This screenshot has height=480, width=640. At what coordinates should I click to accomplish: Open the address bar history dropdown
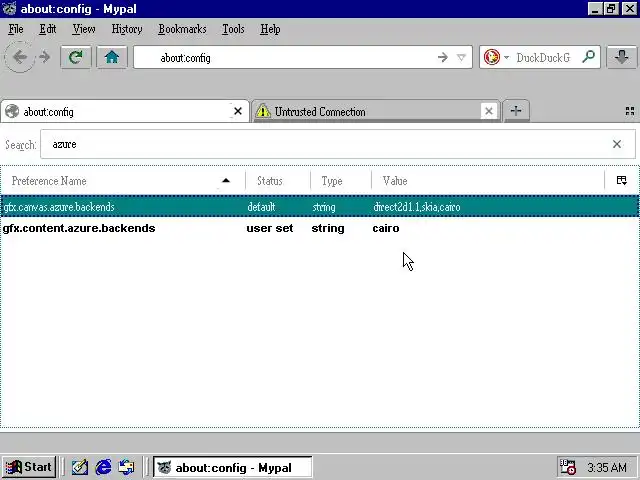coord(461,58)
